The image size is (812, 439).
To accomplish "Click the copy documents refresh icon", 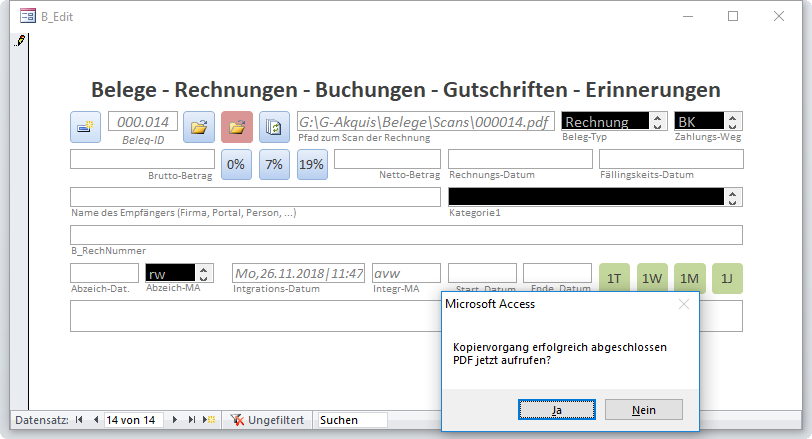I will coord(274,127).
